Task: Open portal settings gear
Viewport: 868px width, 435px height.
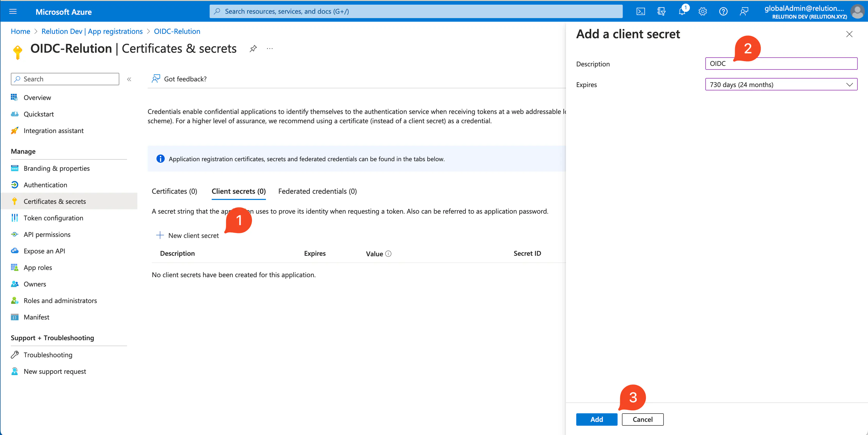Action: tap(703, 11)
